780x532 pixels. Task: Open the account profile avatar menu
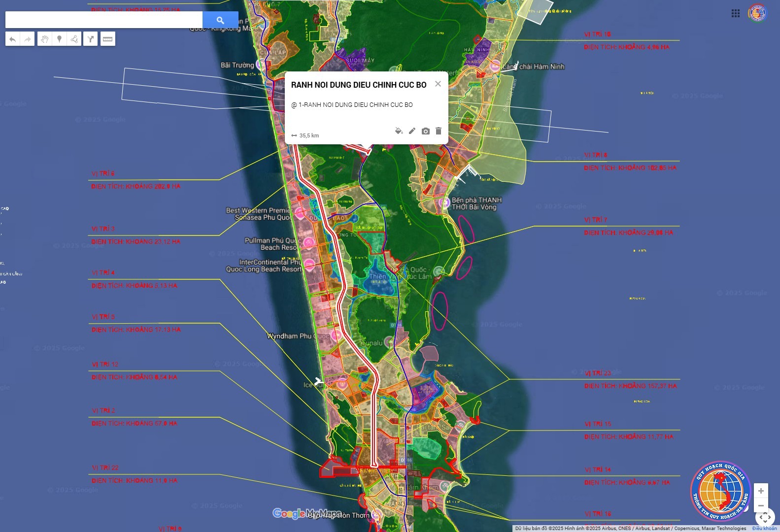tap(757, 13)
